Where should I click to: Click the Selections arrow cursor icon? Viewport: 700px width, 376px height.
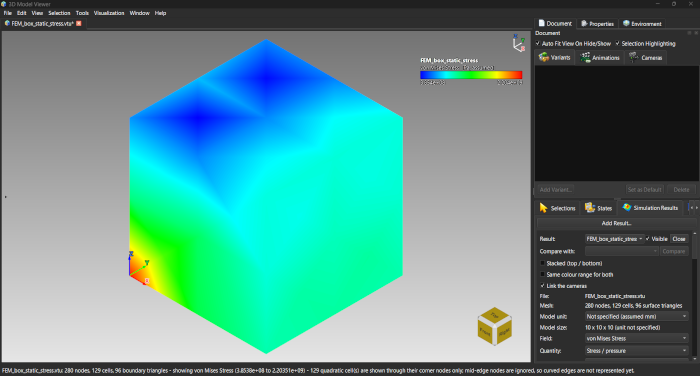click(543, 208)
